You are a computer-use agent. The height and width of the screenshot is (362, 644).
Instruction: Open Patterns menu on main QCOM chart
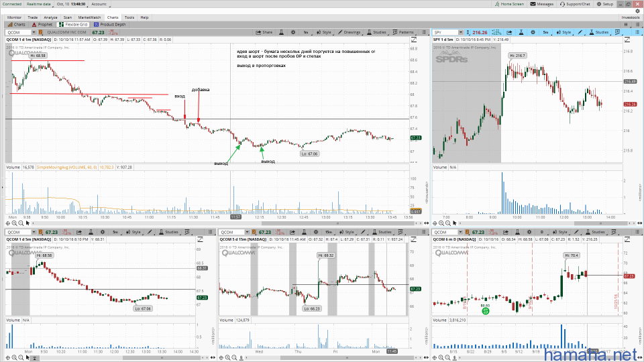(403, 32)
